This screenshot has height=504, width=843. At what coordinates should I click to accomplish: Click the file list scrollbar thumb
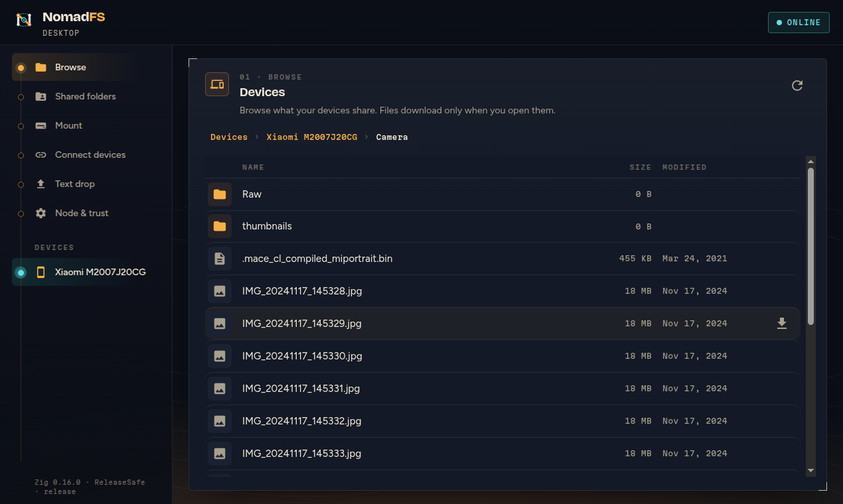(x=810, y=246)
